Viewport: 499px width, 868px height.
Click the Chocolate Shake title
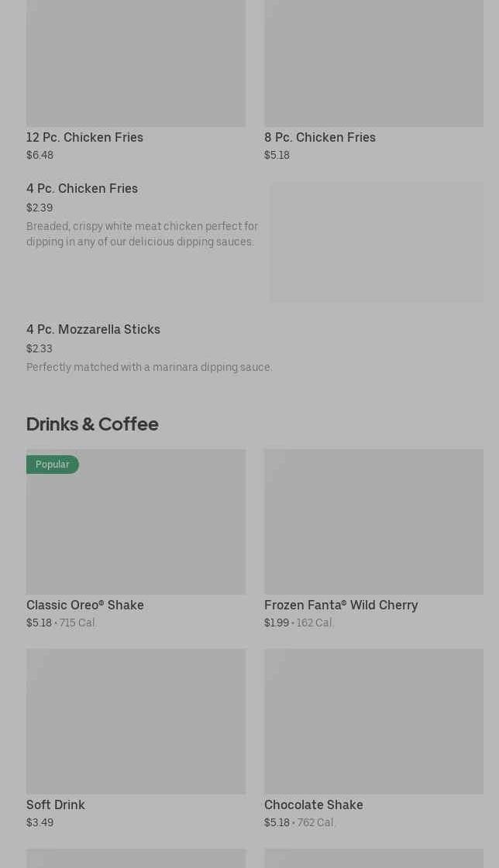(314, 805)
